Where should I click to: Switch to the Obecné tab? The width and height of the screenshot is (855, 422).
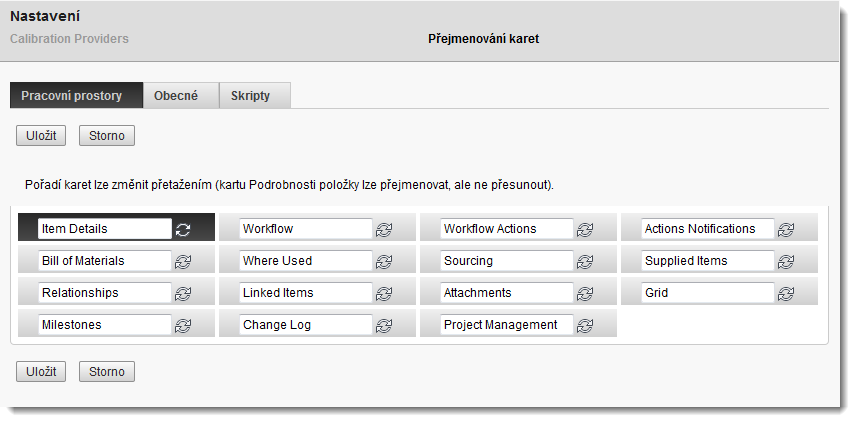(x=176, y=96)
